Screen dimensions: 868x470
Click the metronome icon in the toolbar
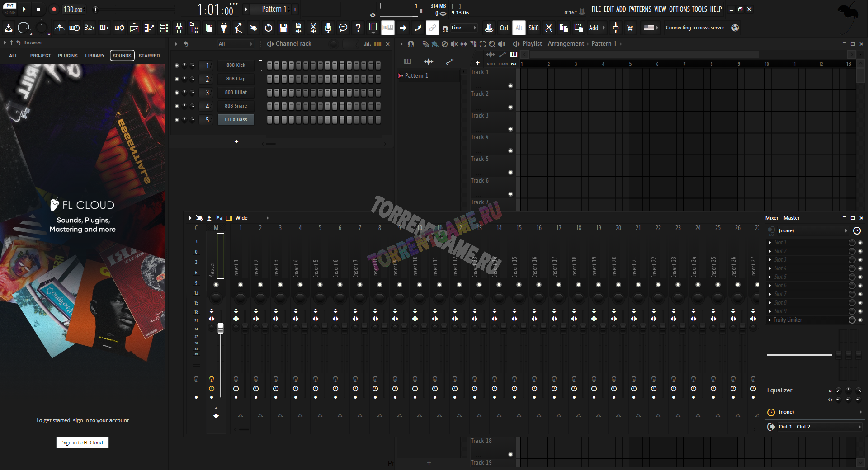(59, 28)
